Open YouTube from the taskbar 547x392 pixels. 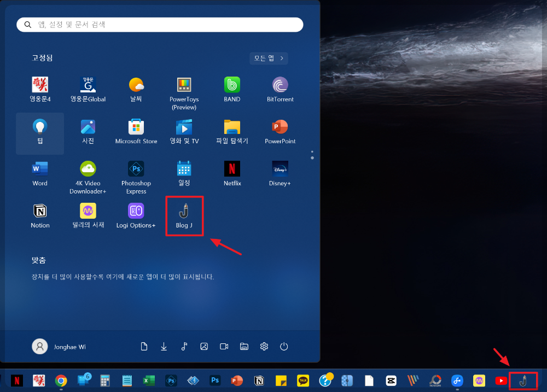click(x=501, y=381)
